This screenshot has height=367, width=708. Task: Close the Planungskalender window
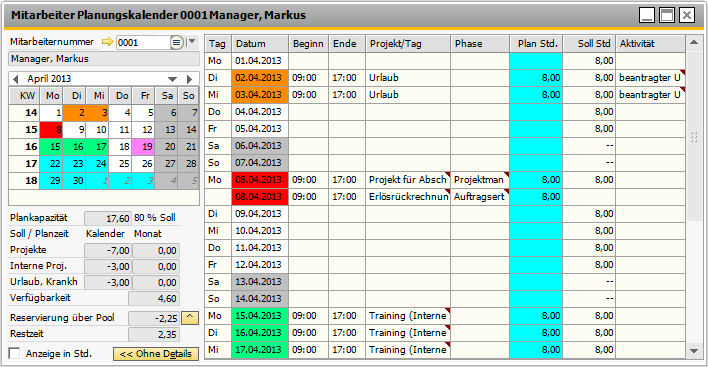(x=687, y=15)
